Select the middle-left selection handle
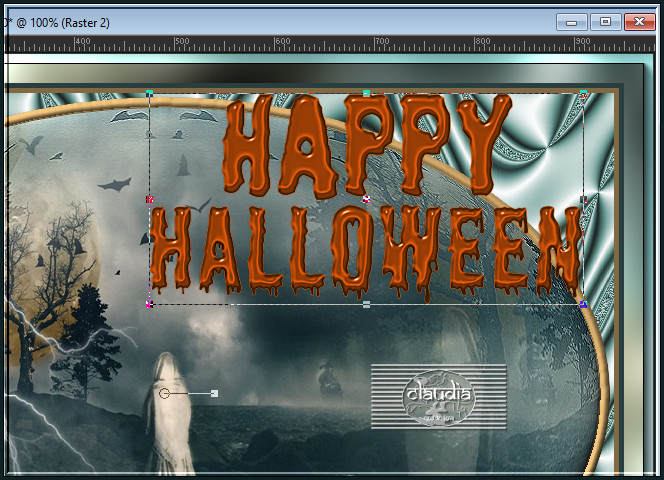Screen dimensions: 664x480 tap(149, 199)
